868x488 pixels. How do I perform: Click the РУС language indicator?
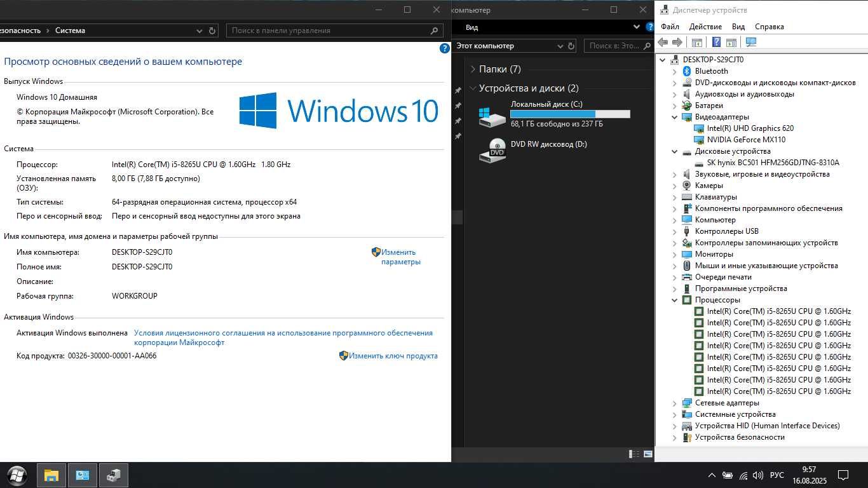point(777,475)
